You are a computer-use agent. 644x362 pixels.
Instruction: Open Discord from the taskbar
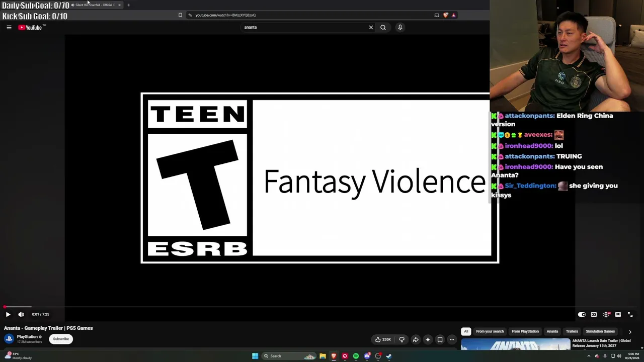click(367, 356)
